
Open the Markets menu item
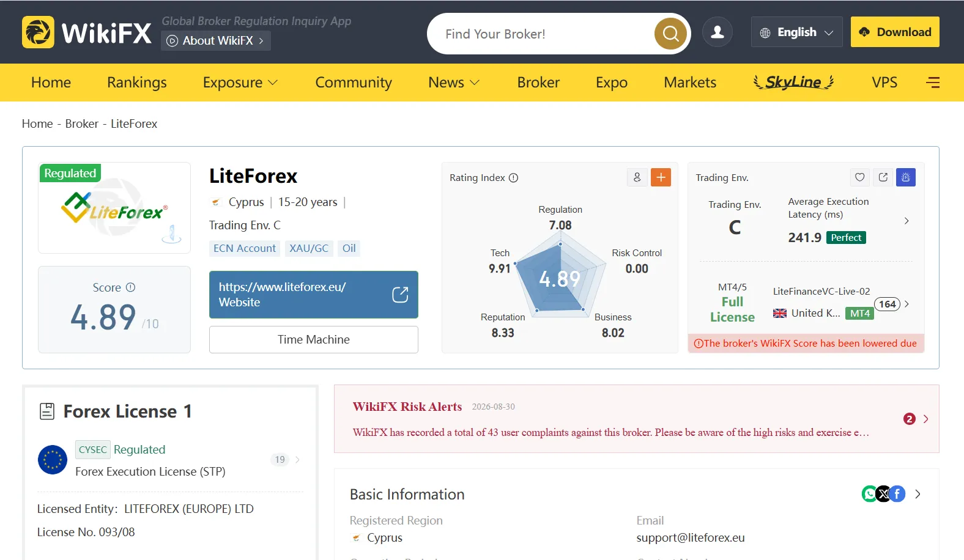tap(690, 83)
